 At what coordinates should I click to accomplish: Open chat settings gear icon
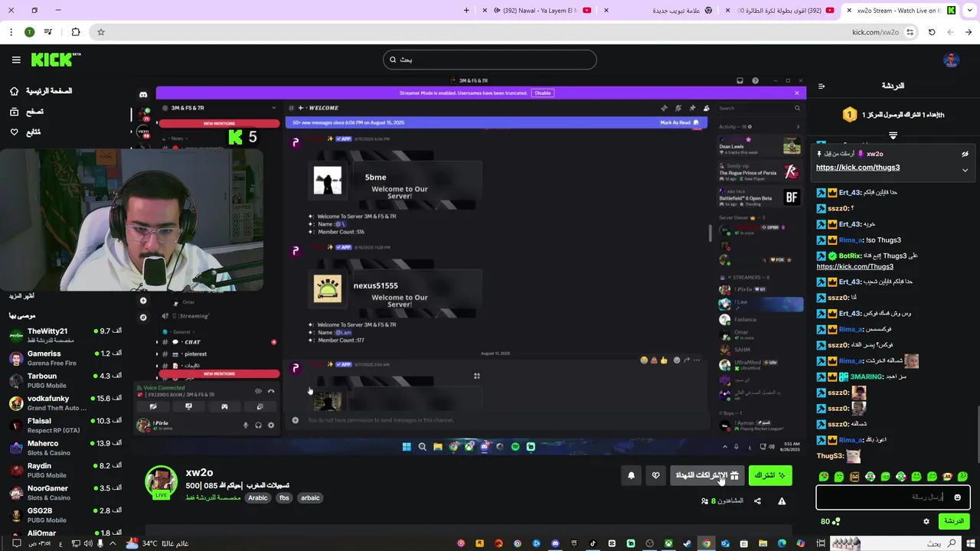pyautogui.click(x=926, y=521)
